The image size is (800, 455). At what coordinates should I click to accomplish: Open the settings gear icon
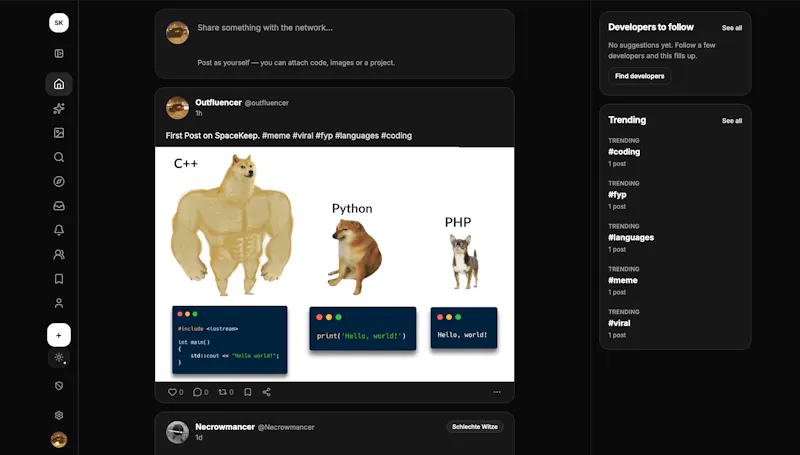(x=59, y=415)
